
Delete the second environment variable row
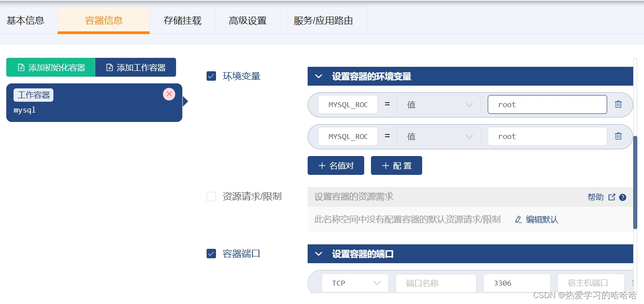click(618, 136)
